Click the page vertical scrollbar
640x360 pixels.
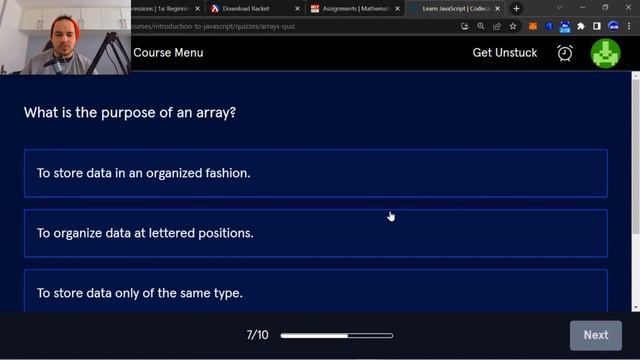coord(636,157)
